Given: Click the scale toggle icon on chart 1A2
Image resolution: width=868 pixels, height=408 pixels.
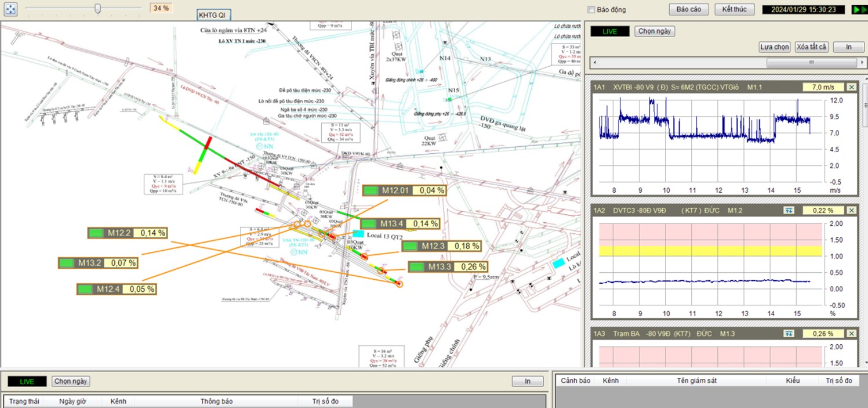Looking at the screenshot, I should pos(789,210).
